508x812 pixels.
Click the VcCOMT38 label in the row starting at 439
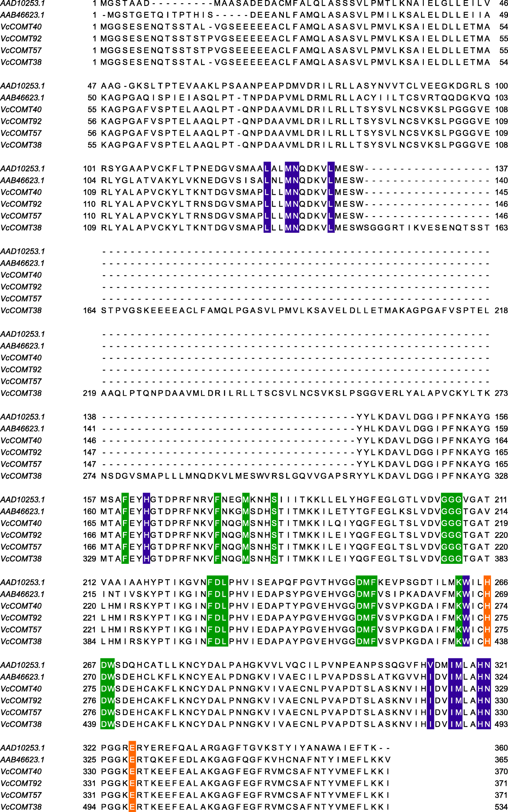coord(21,724)
